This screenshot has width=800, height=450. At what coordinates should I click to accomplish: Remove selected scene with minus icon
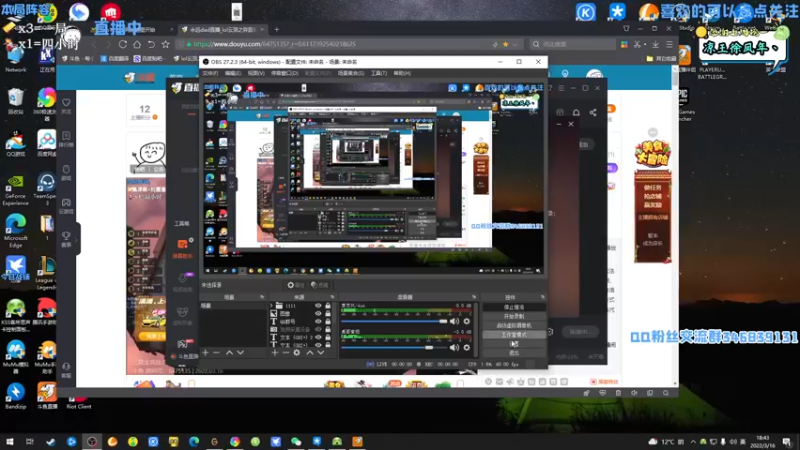(217, 353)
